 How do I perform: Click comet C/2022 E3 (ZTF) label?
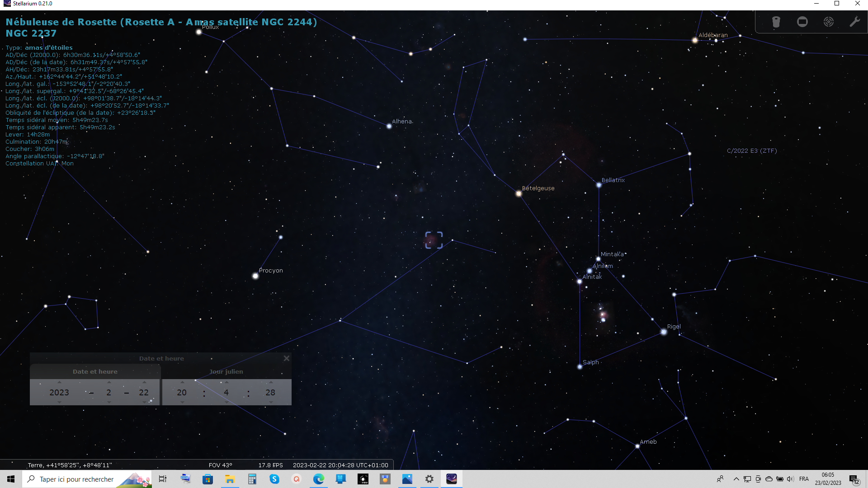(751, 151)
